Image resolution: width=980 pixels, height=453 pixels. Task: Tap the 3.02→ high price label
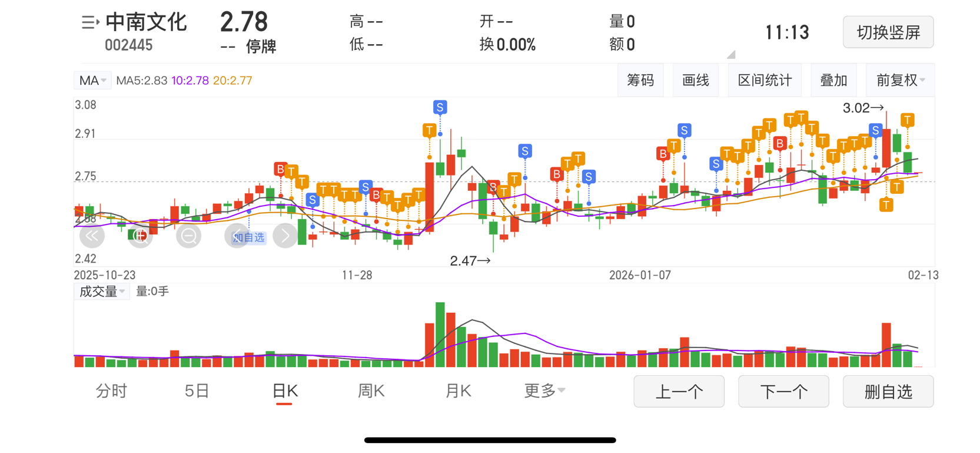[863, 108]
